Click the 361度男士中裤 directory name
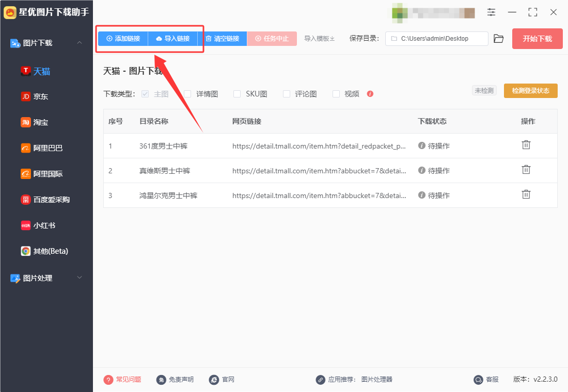The height and width of the screenshot is (392, 568). click(163, 146)
